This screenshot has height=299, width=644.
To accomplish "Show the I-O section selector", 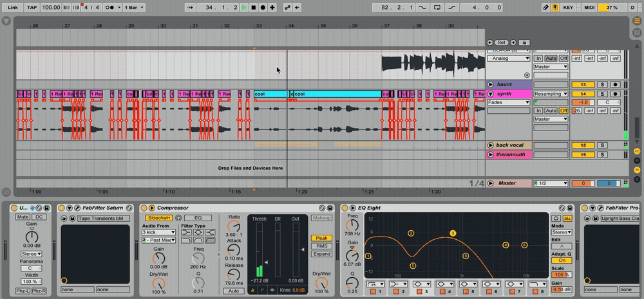I will click(x=637, y=151).
